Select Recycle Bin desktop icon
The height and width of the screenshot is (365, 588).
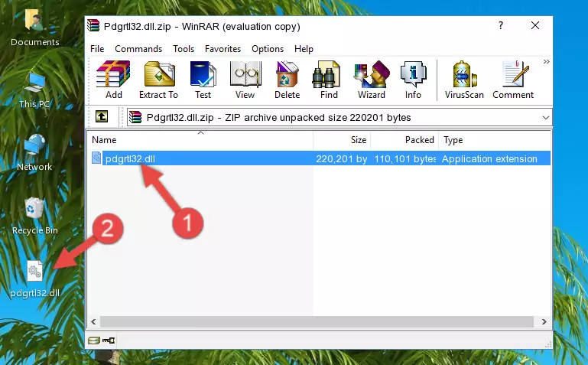tap(34, 216)
